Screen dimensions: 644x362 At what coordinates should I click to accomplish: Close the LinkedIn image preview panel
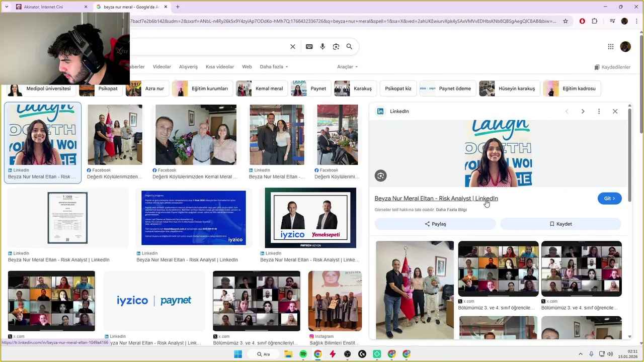point(615,111)
